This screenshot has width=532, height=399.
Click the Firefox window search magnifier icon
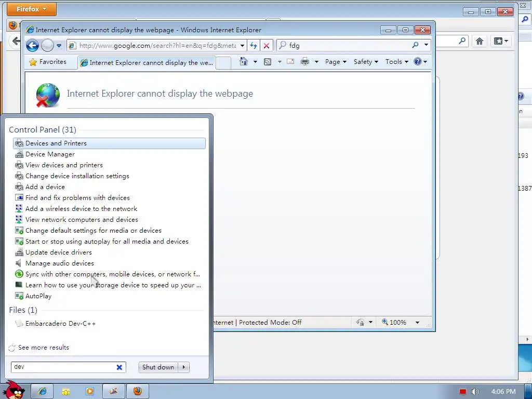462,41
